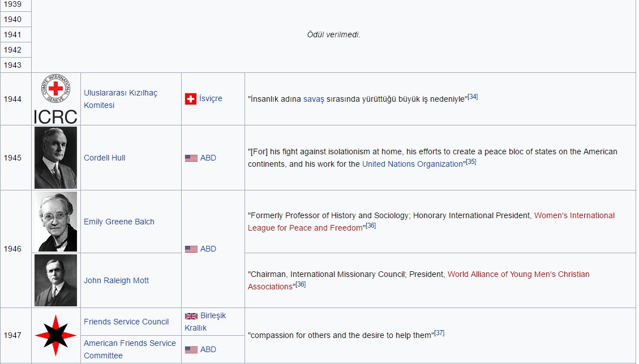Follow the ABD link in the 1946 row

(208, 249)
